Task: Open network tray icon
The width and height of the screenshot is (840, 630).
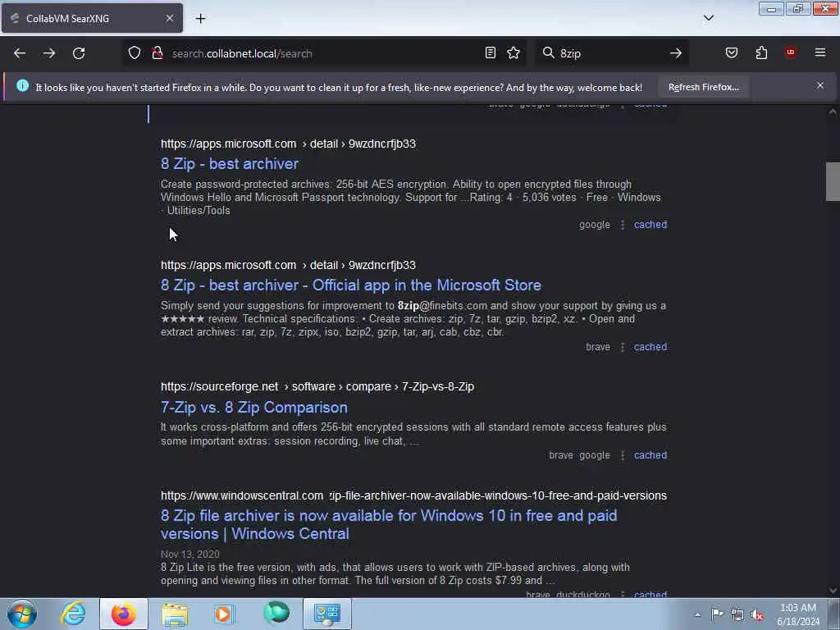Action: [737, 615]
